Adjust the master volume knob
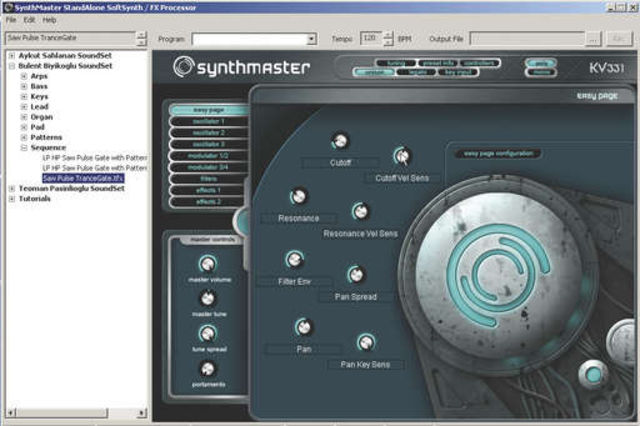The image size is (640, 426). click(208, 264)
